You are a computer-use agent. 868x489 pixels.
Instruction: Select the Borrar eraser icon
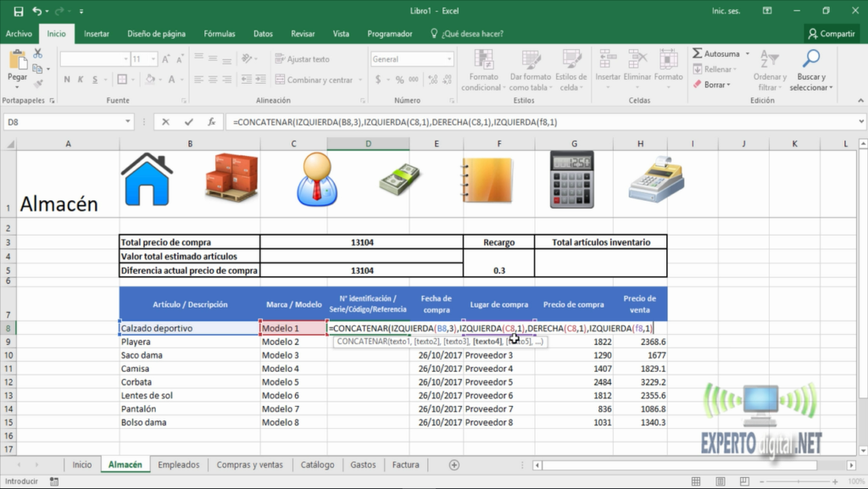point(698,85)
